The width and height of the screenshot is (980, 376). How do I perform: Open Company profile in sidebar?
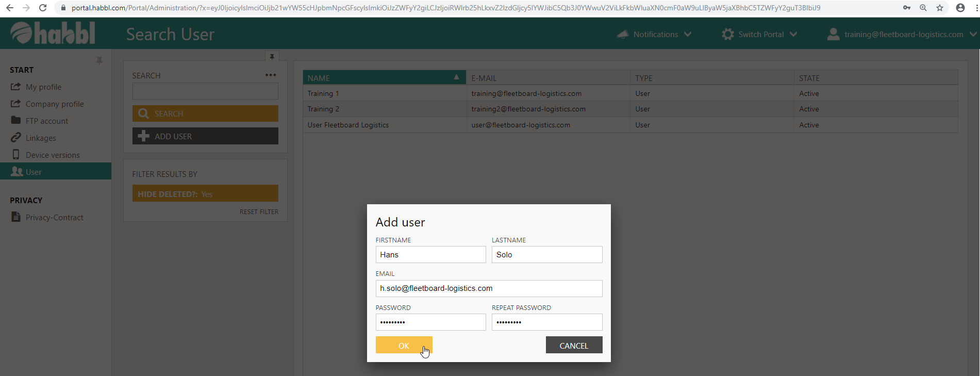click(x=55, y=104)
